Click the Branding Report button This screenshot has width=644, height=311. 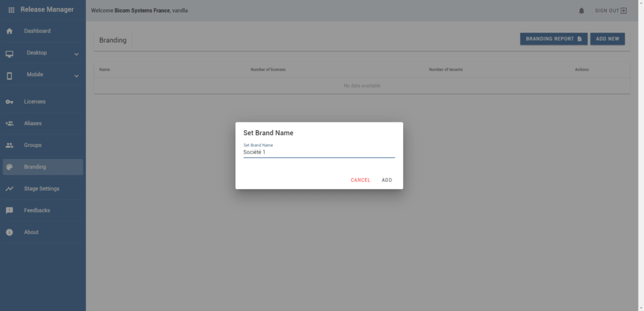(x=553, y=39)
